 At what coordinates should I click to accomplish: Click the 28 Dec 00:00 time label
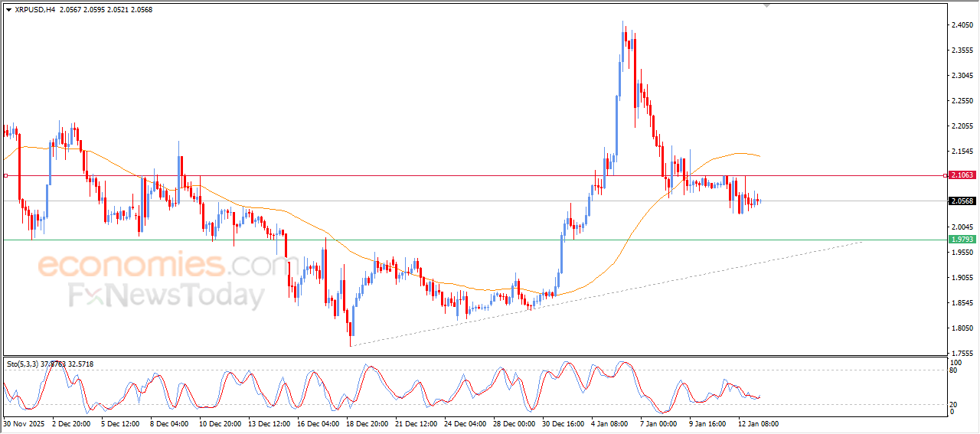[514, 423]
